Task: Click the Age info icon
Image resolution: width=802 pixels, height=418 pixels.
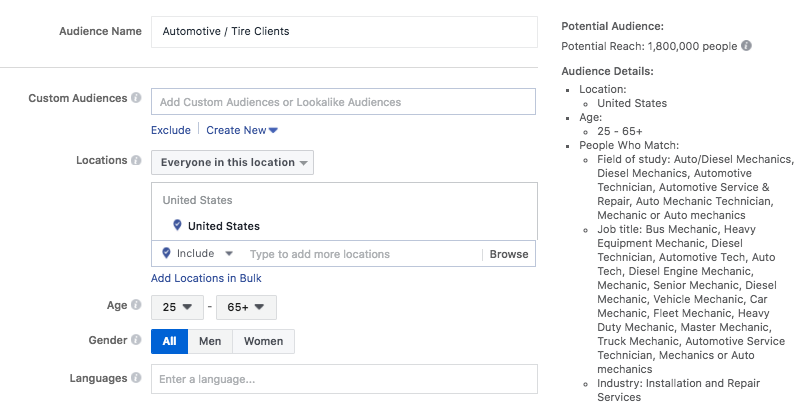Action: pos(136,305)
